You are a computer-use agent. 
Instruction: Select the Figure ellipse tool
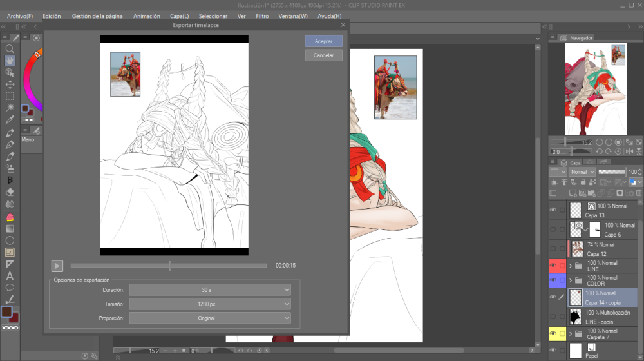point(10,240)
